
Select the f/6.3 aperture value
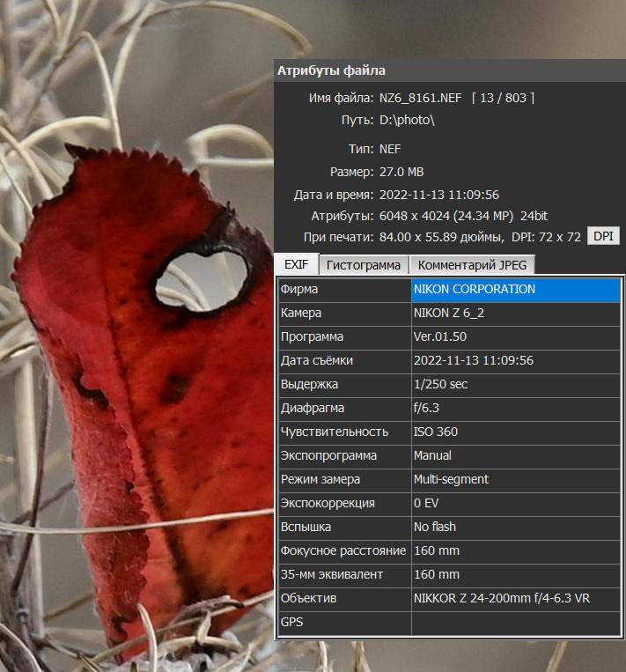516,409
